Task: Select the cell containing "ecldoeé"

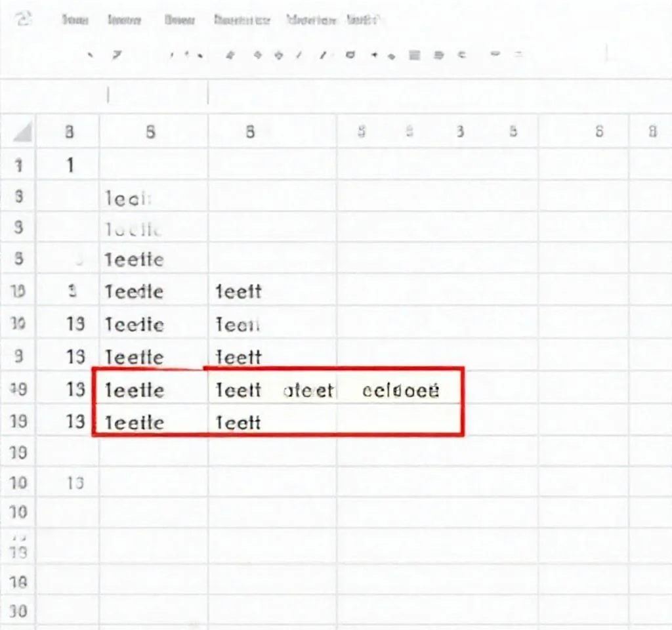Action: [400, 392]
